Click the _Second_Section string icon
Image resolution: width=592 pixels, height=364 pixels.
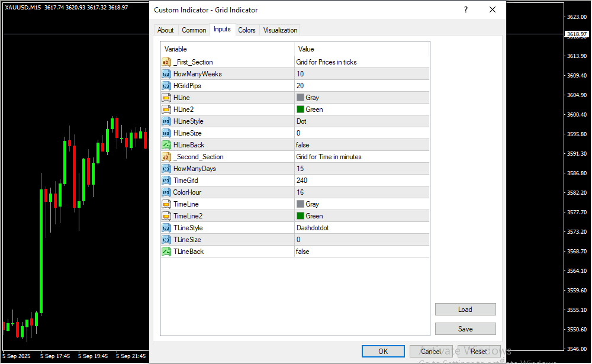point(166,157)
